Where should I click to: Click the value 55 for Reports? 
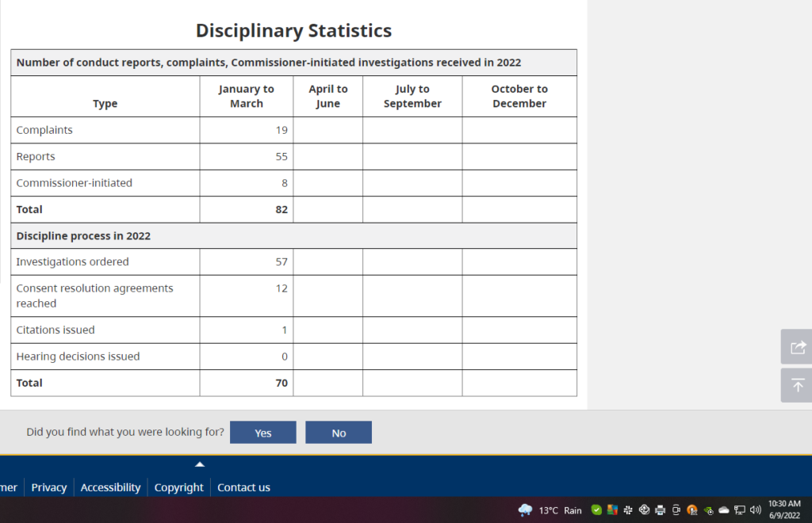(x=282, y=156)
